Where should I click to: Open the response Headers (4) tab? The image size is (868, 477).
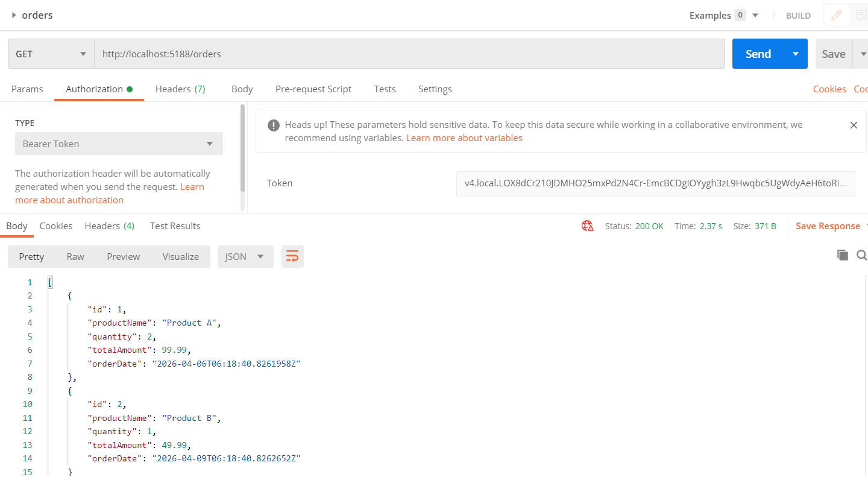[x=109, y=226]
